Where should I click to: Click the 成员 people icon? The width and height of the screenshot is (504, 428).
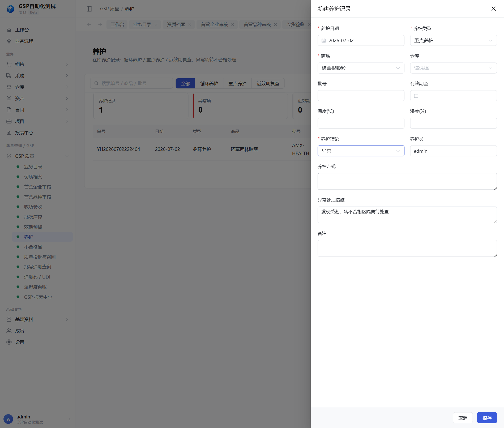pos(9,331)
